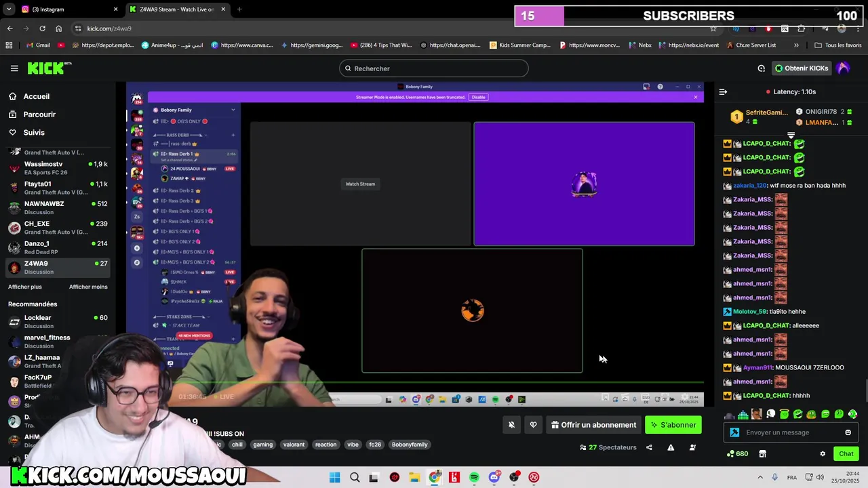Click the chat input field Envoyer un message
This screenshot has width=868, height=488.
[x=791, y=432]
